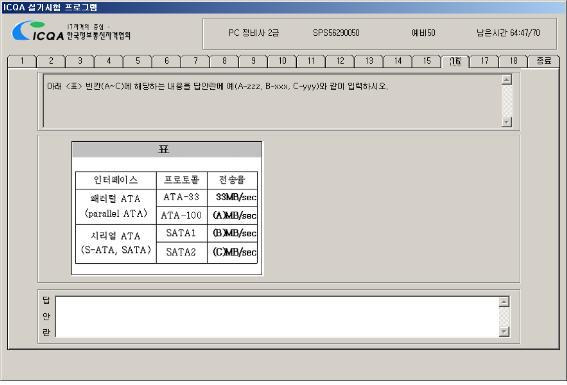Screen dimensions: 567x385
Task: Open question tab 18
Action: pyautogui.click(x=513, y=61)
